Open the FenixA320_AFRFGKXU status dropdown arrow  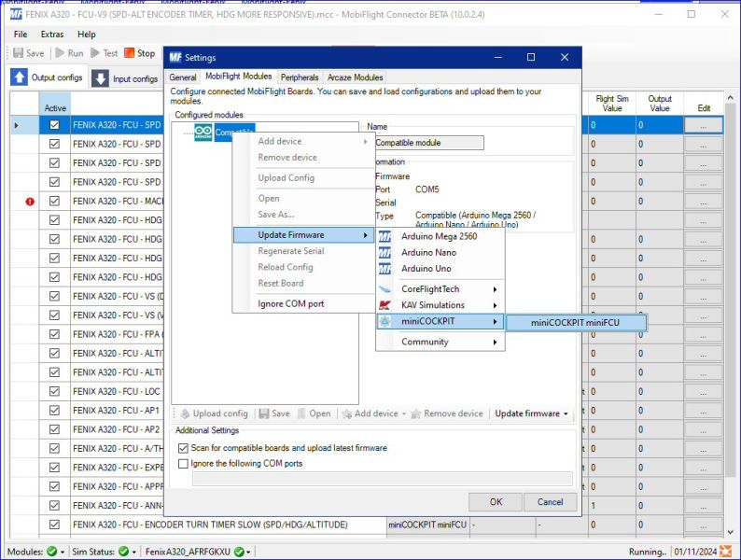[248, 552]
